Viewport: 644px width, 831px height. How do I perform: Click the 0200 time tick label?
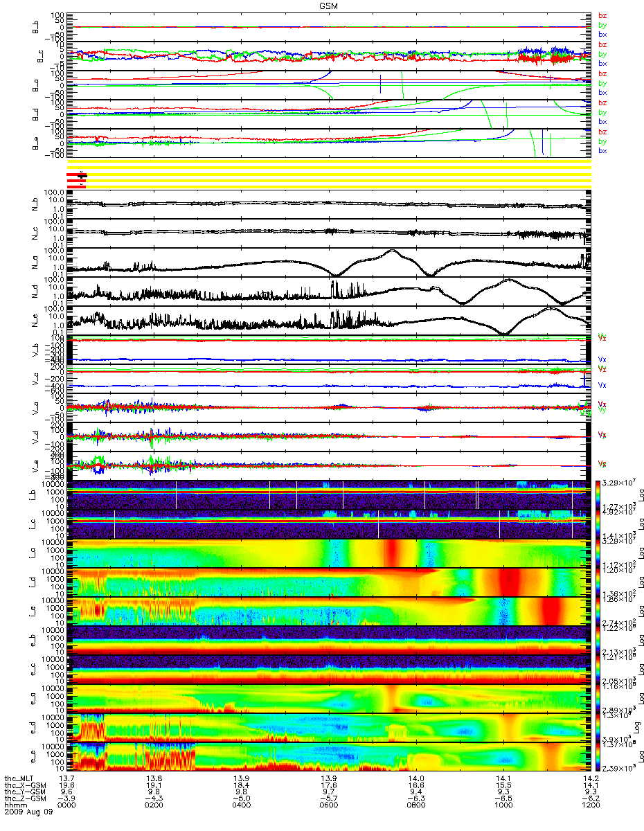coord(154,806)
